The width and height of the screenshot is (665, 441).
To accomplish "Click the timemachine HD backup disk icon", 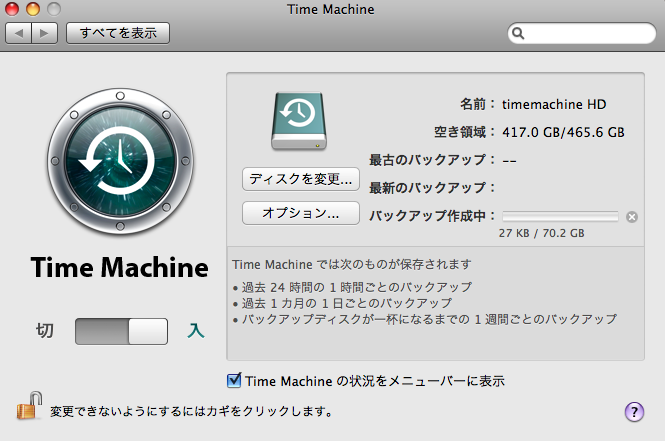I will click(298, 122).
